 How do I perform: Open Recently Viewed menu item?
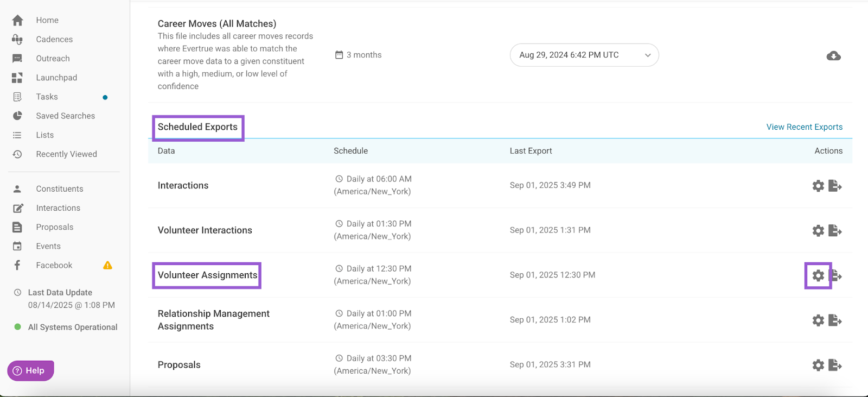tap(66, 154)
